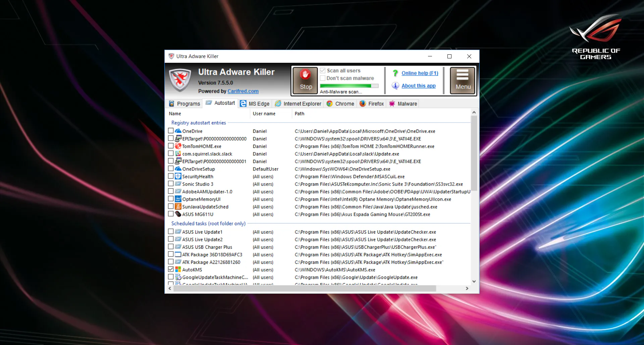This screenshot has width=644, height=345.
Task: Toggle Don't scan malware checkbox
Action: coord(323,78)
